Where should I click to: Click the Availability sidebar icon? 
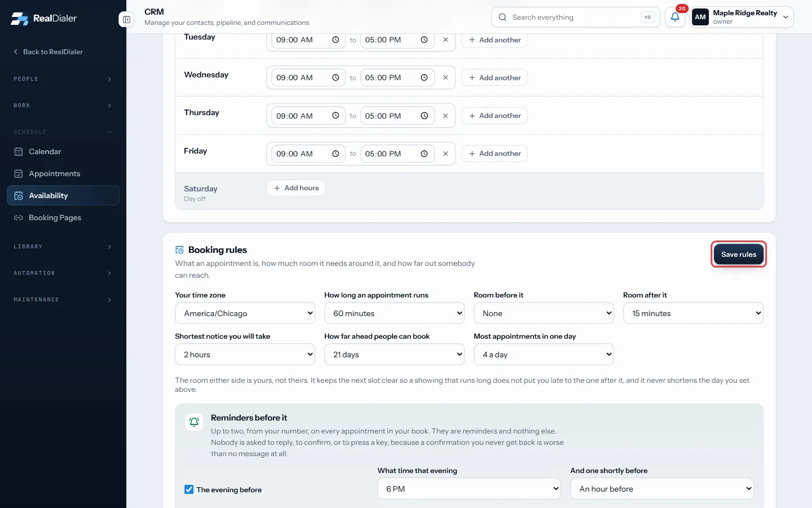coord(19,196)
